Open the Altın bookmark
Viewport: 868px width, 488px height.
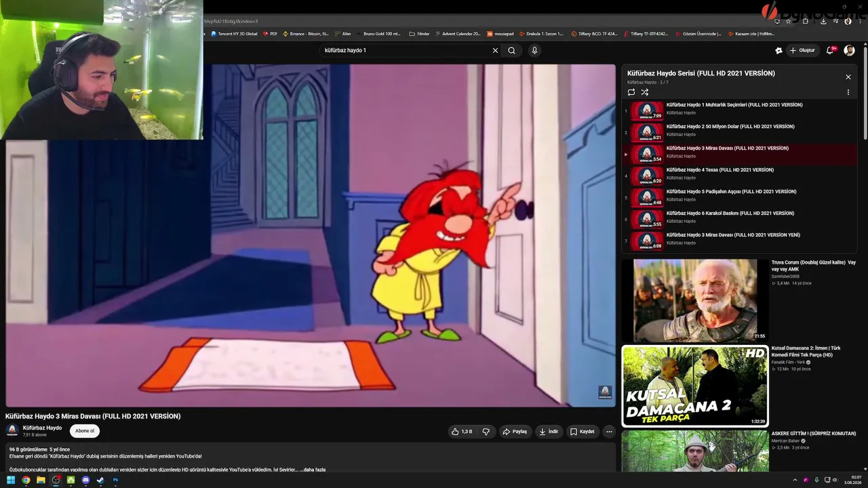pyautogui.click(x=343, y=33)
